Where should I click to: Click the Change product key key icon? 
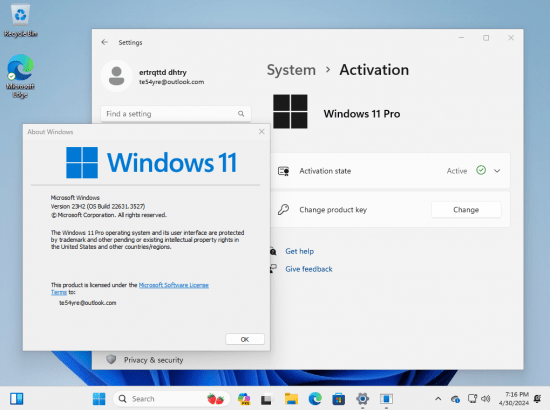tap(283, 209)
